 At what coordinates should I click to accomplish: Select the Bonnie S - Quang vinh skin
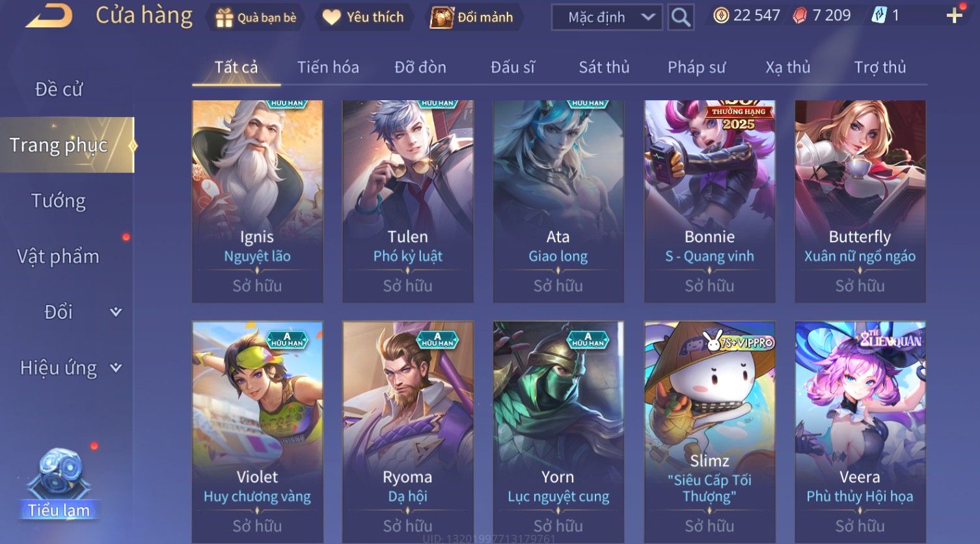[709, 201]
